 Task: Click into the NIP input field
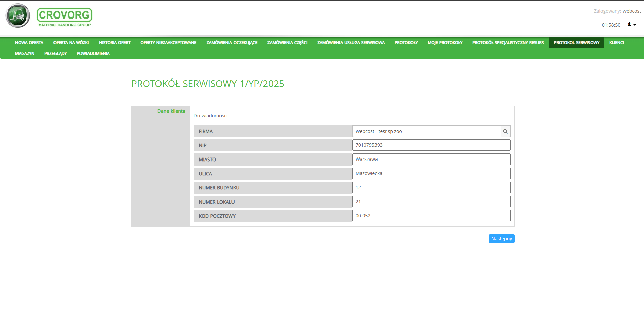pyautogui.click(x=431, y=145)
